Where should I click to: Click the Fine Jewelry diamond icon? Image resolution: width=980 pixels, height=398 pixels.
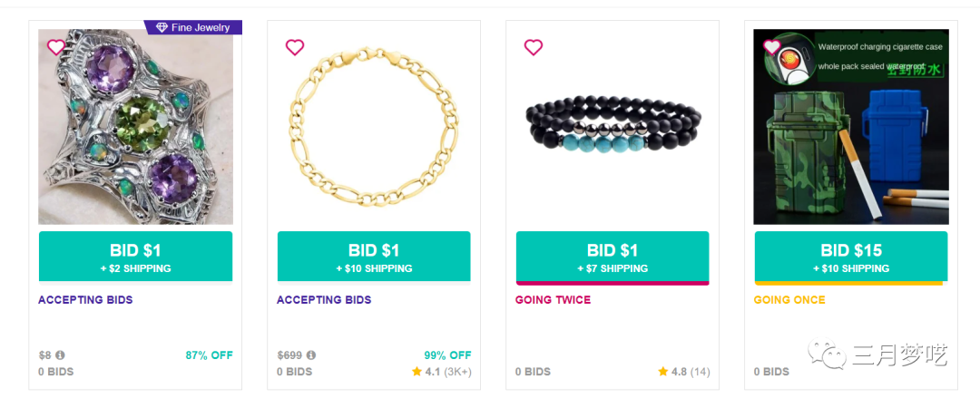point(162,27)
